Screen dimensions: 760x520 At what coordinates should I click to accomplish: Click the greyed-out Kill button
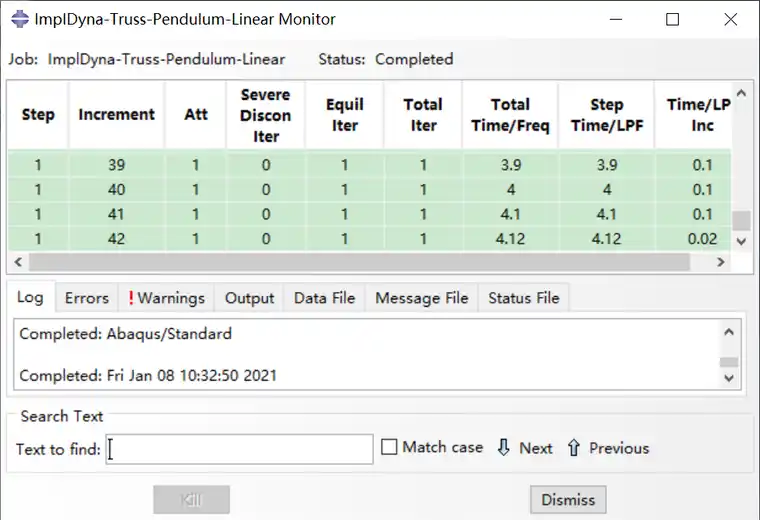[x=191, y=500]
